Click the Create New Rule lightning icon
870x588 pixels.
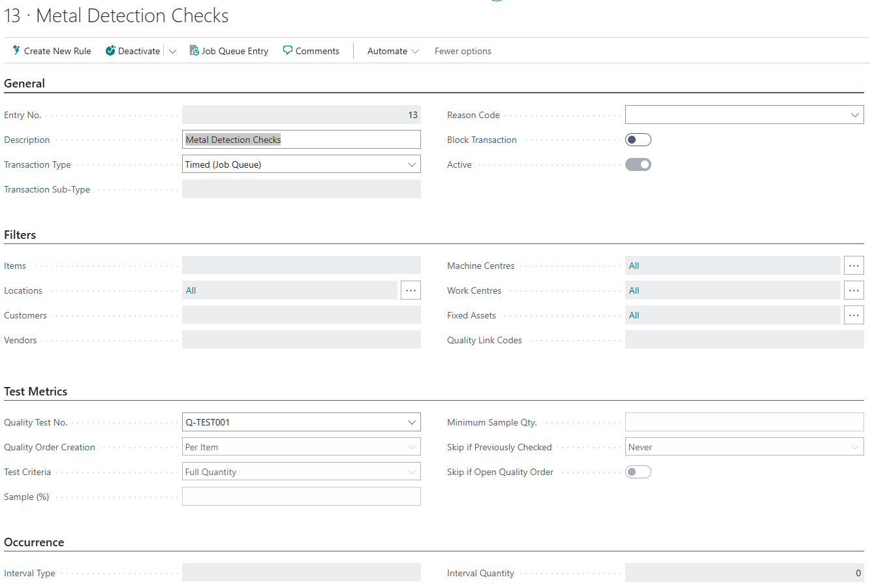pyautogui.click(x=16, y=50)
